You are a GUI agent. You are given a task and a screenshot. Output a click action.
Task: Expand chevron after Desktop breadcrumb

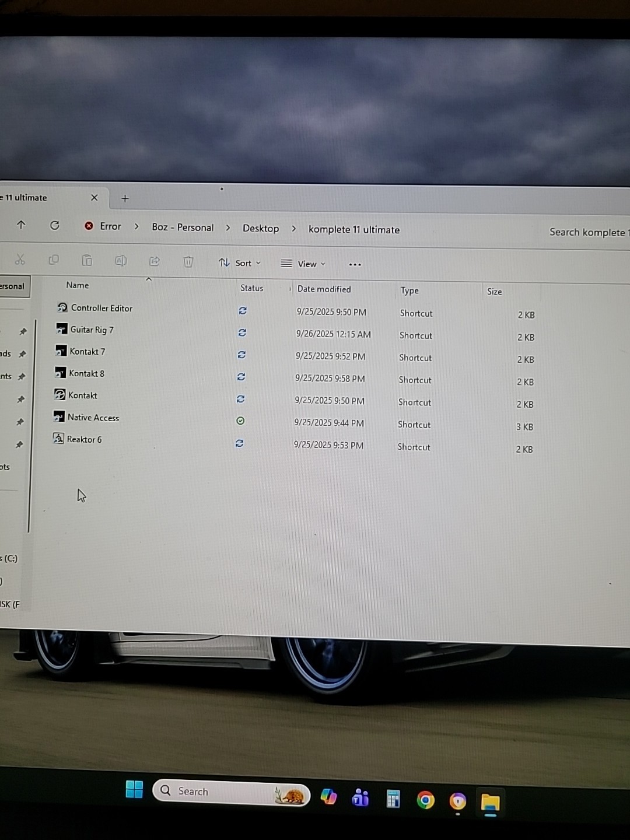pyautogui.click(x=294, y=229)
